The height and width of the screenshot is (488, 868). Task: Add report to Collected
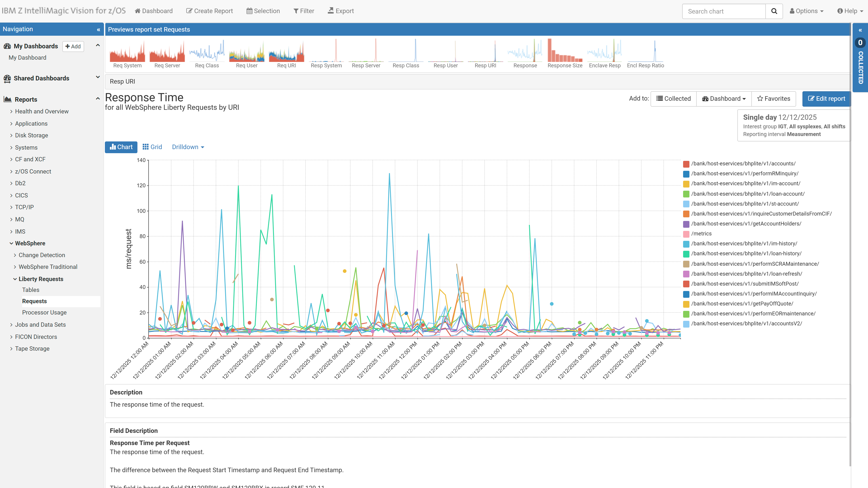(x=673, y=99)
